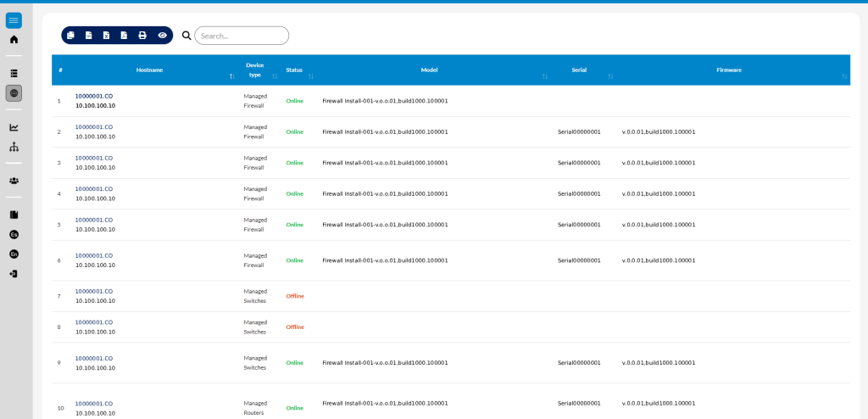Switch language with the Es icon
868x419 pixels.
(14, 234)
